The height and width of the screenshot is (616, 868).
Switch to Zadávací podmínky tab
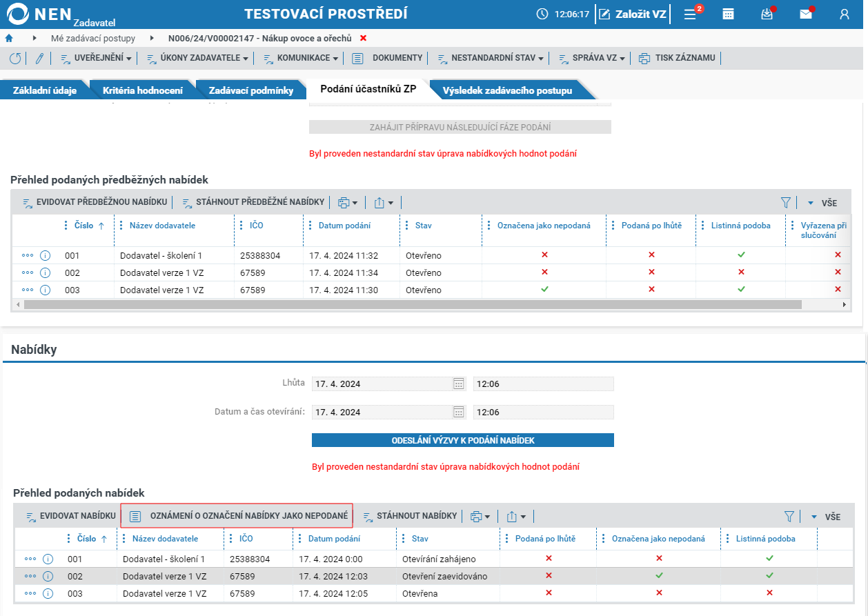pyautogui.click(x=251, y=90)
